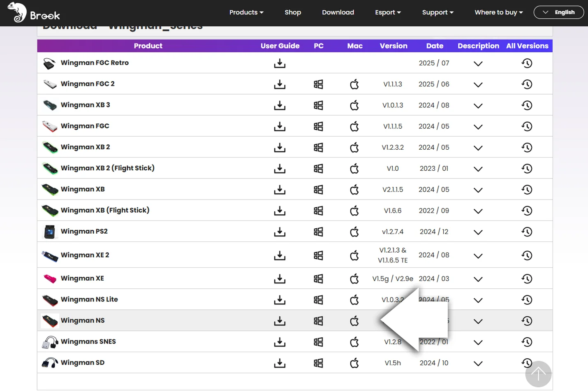Download Windows firmware for Wingman FGC

pos(318,126)
